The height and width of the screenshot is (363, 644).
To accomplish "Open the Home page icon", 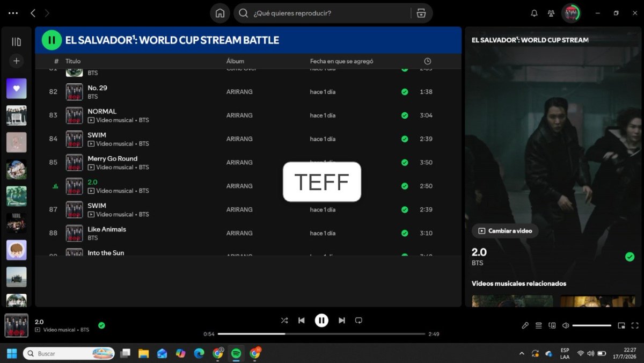I will click(x=220, y=13).
